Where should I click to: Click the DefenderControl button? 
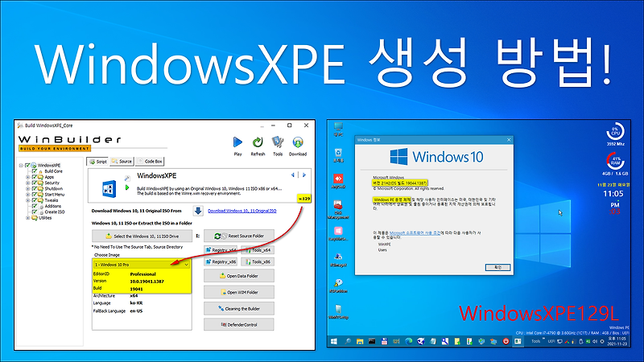click(x=238, y=325)
